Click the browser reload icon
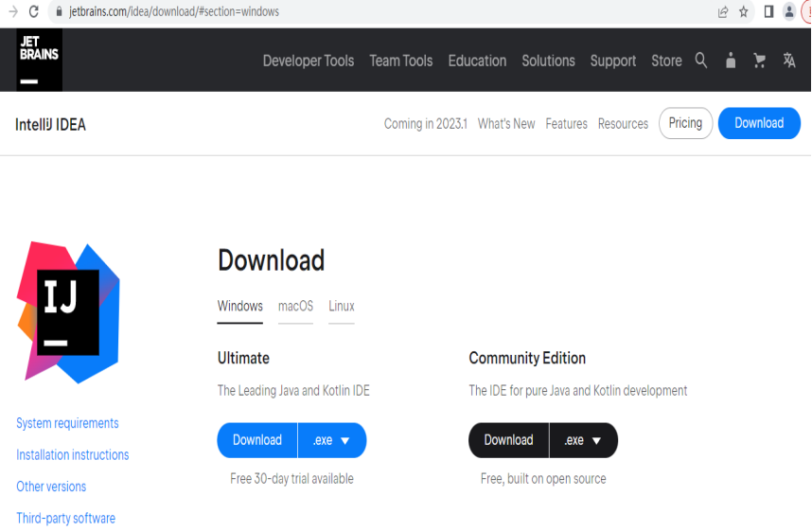Viewport: 812px width, 531px height. coord(34,11)
